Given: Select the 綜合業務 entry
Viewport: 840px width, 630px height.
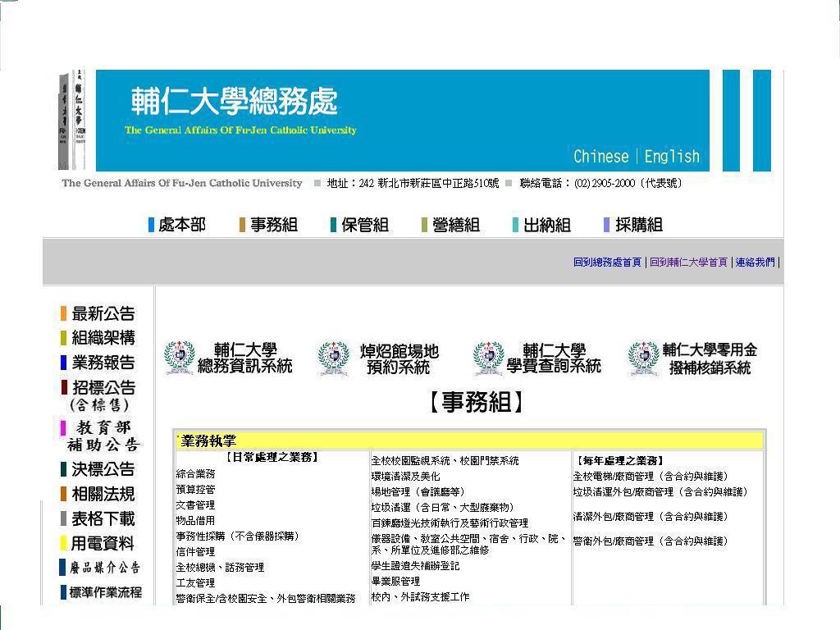Looking at the screenshot, I should click(195, 474).
